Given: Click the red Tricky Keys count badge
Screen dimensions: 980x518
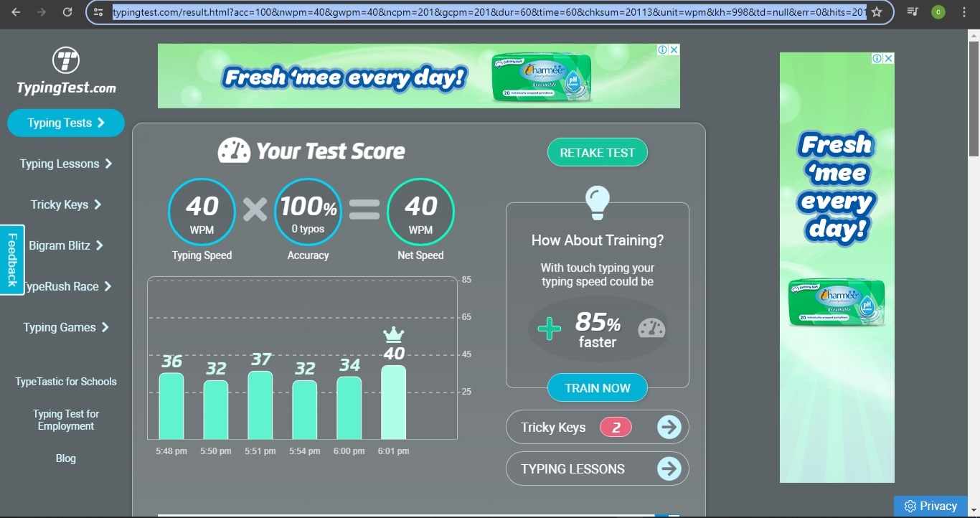Looking at the screenshot, I should click(x=616, y=428).
